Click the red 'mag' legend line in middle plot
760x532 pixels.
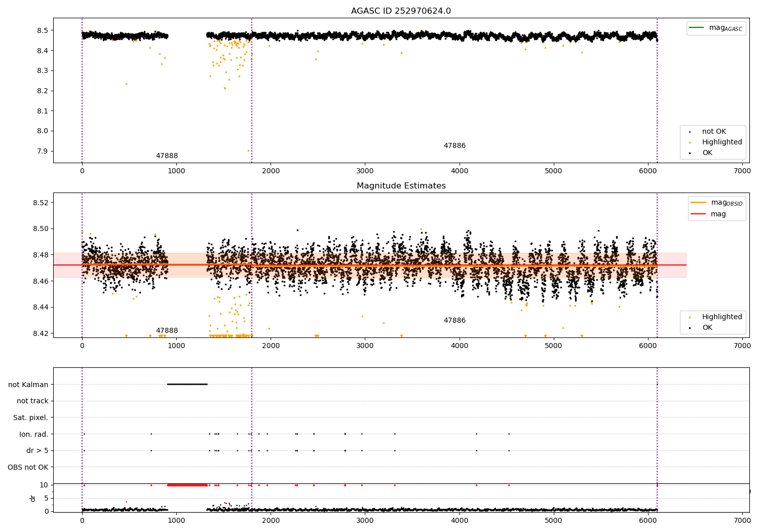[x=699, y=214]
